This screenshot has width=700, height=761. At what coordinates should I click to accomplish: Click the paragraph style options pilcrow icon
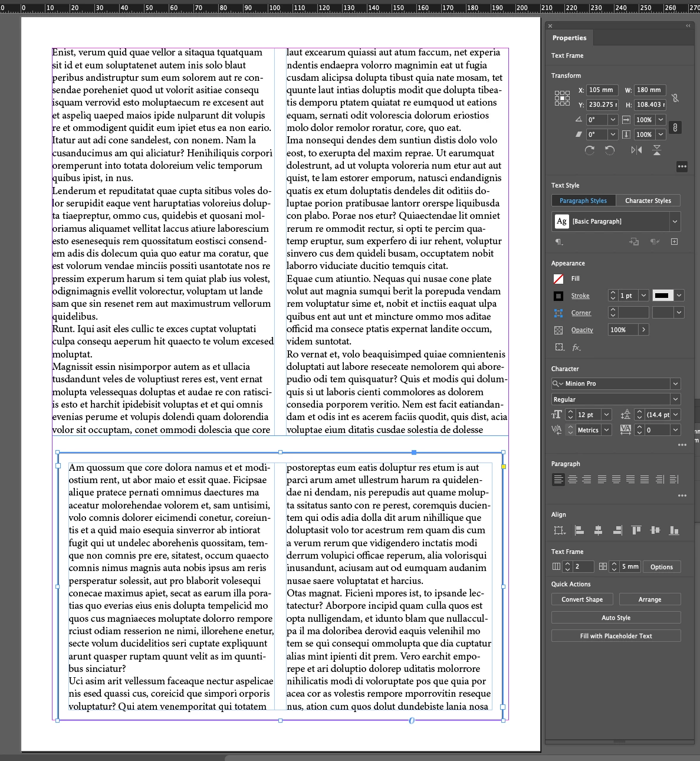coord(558,242)
